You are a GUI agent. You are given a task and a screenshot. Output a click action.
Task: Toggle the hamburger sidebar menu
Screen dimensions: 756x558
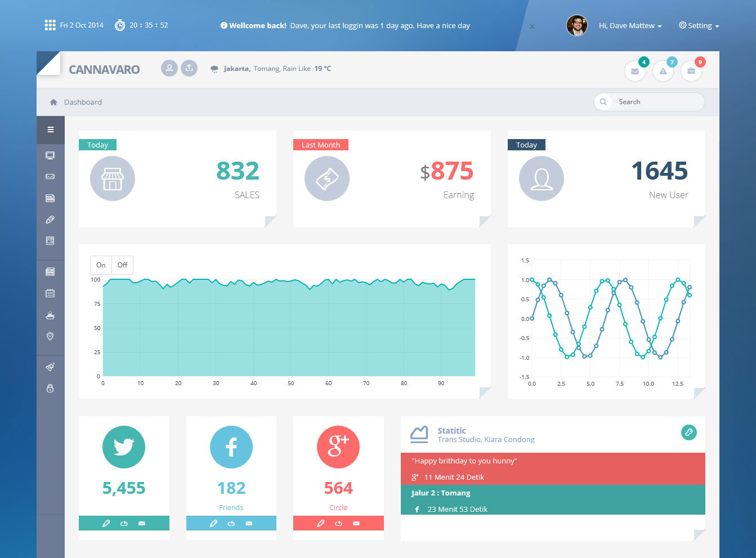click(x=51, y=130)
